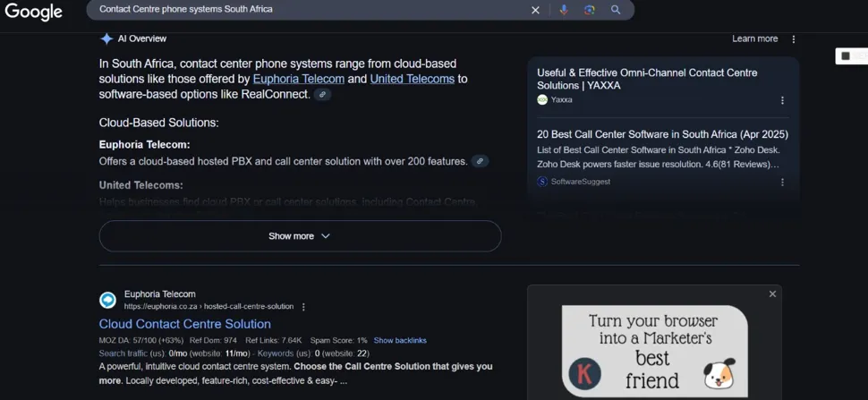Close the Marketer's best friend ad
The width and height of the screenshot is (868, 400).
click(772, 294)
